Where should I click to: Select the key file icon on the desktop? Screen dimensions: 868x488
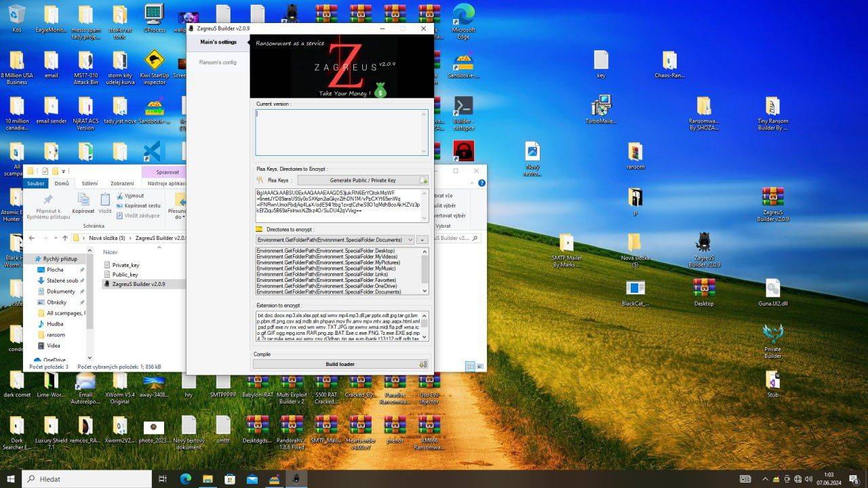pos(601,64)
